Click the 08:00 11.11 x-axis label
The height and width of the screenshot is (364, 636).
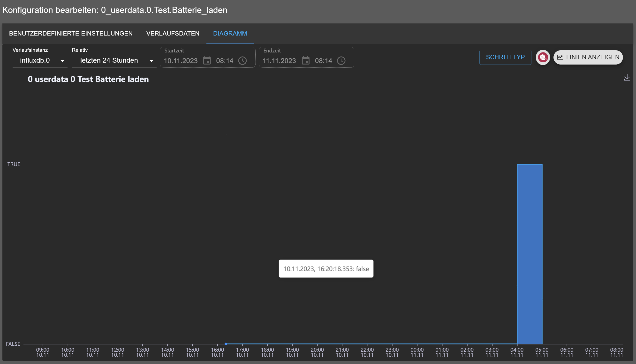click(616, 352)
